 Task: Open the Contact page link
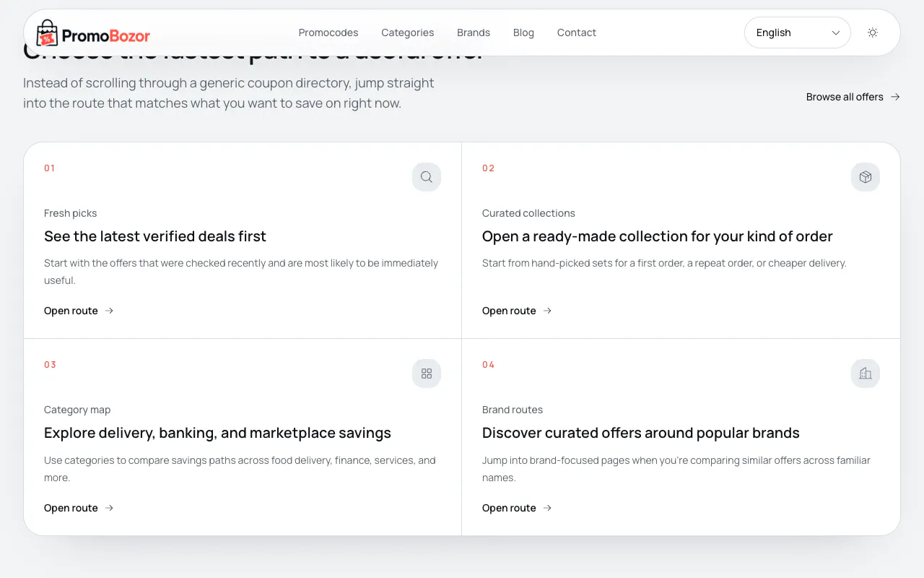(577, 33)
